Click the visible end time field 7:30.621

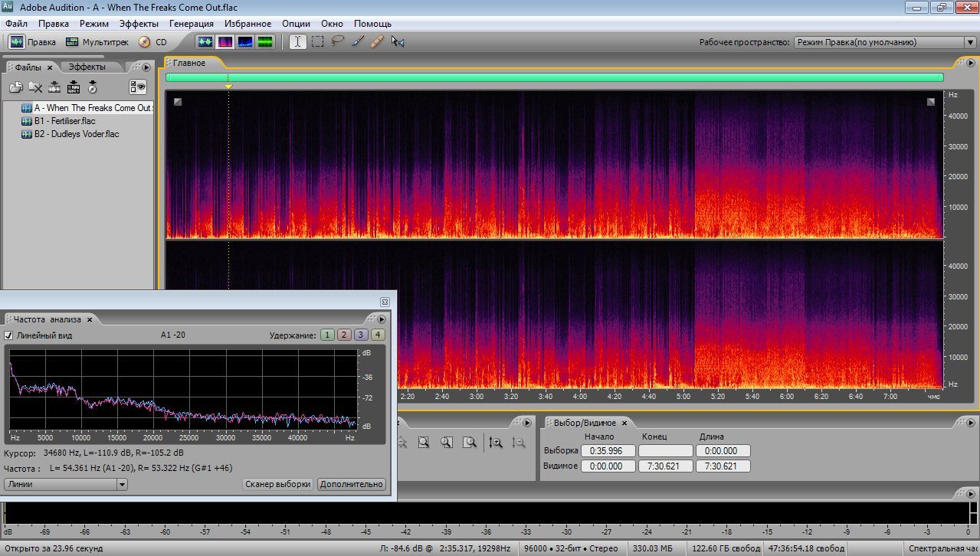click(x=666, y=466)
